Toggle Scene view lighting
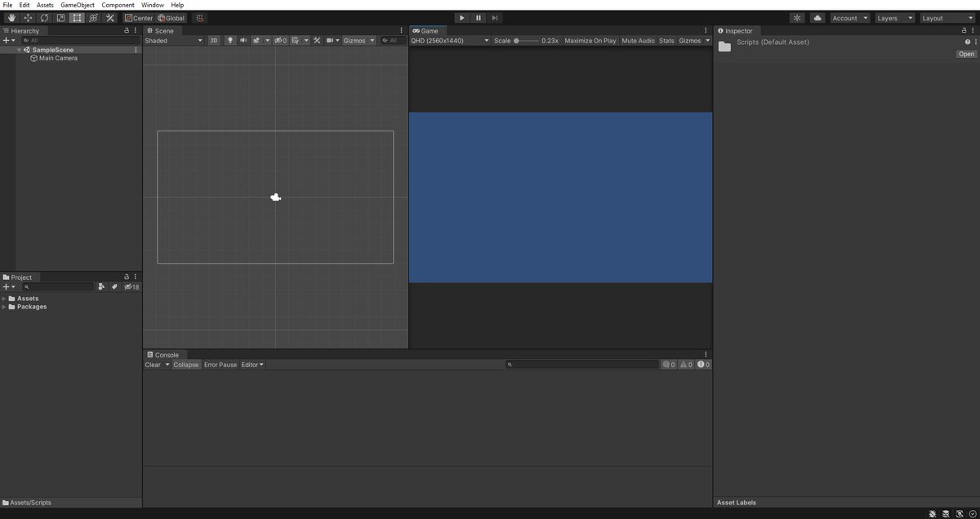 (x=229, y=39)
